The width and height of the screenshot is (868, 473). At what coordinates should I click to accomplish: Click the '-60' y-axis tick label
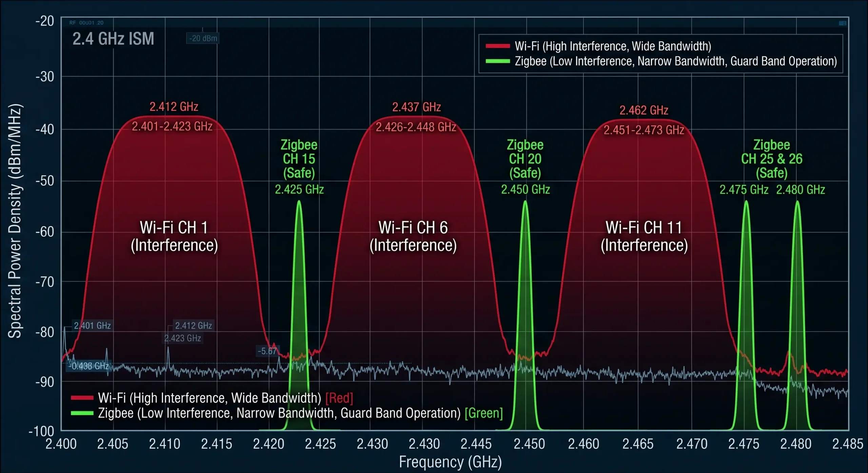pyautogui.click(x=45, y=232)
